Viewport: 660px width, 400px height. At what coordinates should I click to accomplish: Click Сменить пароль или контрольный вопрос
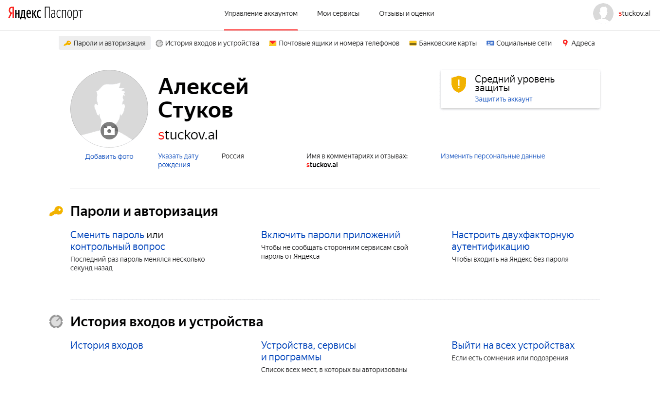click(x=117, y=240)
